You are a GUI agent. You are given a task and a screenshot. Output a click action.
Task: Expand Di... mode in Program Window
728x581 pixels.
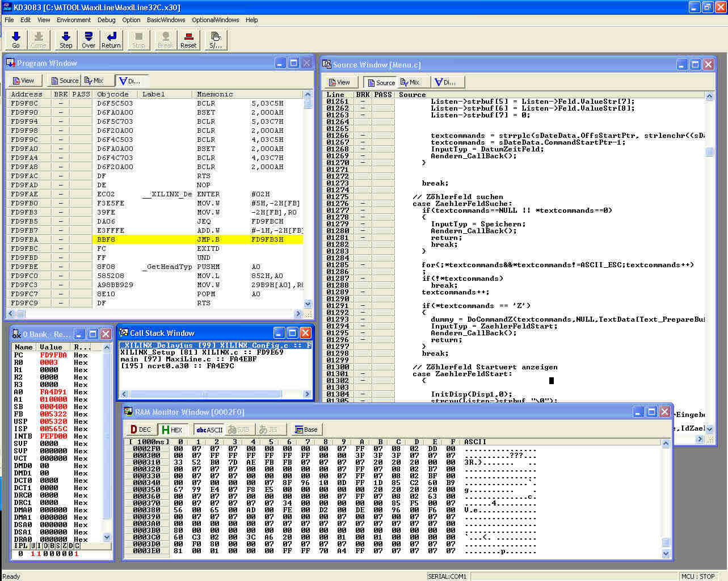click(x=130, y=81)
